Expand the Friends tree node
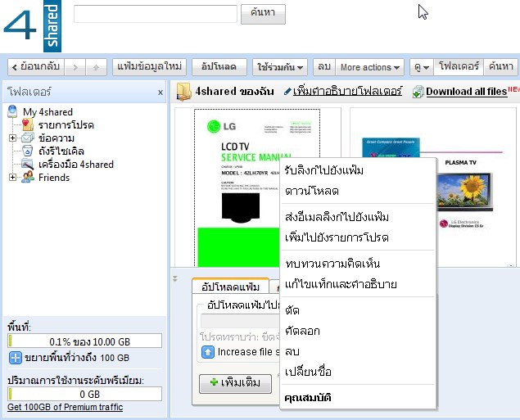Viewport: 520px width, 420px height. click(12, 178)
